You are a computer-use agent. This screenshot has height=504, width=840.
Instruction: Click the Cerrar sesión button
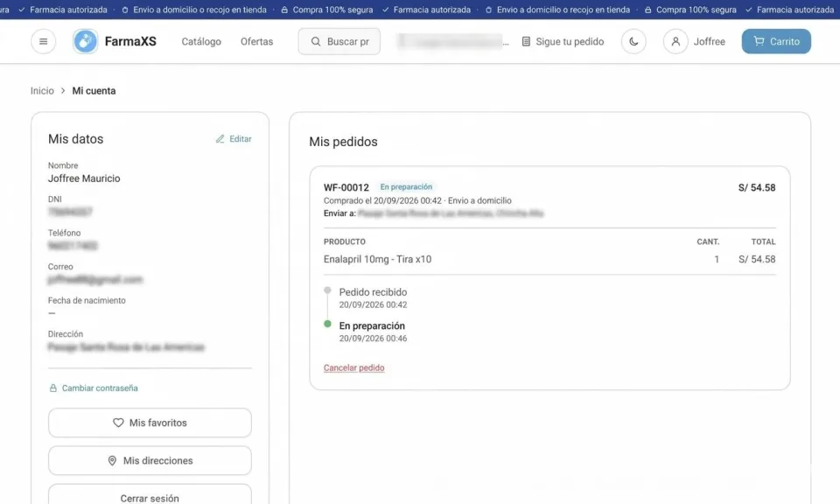(x=150, y=494)
